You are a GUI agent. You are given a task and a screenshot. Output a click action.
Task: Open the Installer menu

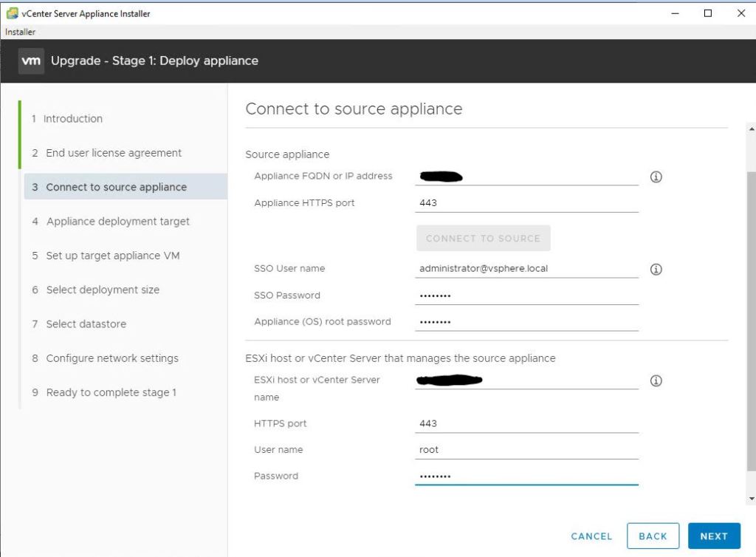[20, 32]
